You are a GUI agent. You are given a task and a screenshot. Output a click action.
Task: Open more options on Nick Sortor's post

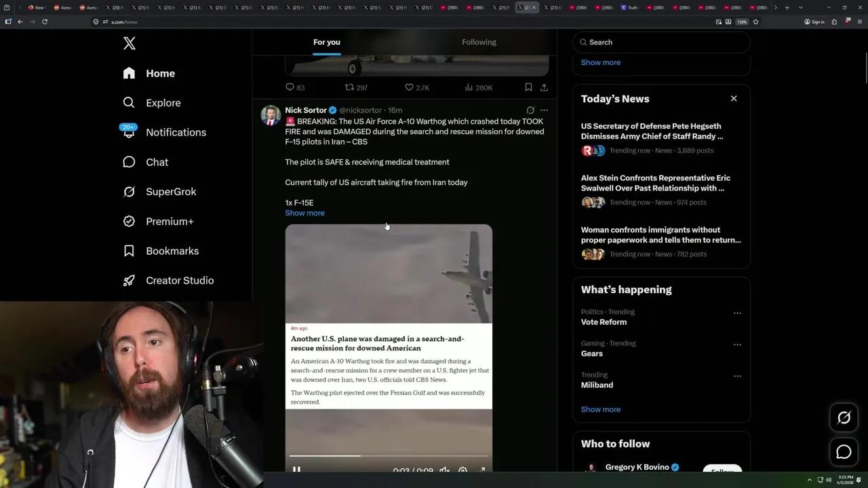coord(544,110)
